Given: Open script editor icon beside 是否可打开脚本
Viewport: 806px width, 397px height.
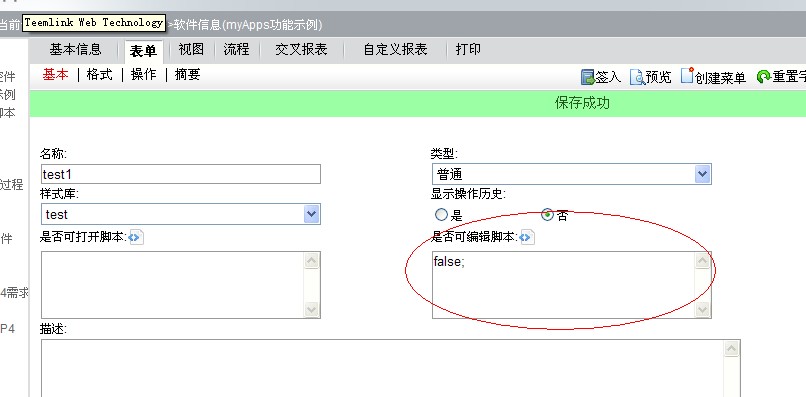Looking at the screenshot, I should pos(136,237).
